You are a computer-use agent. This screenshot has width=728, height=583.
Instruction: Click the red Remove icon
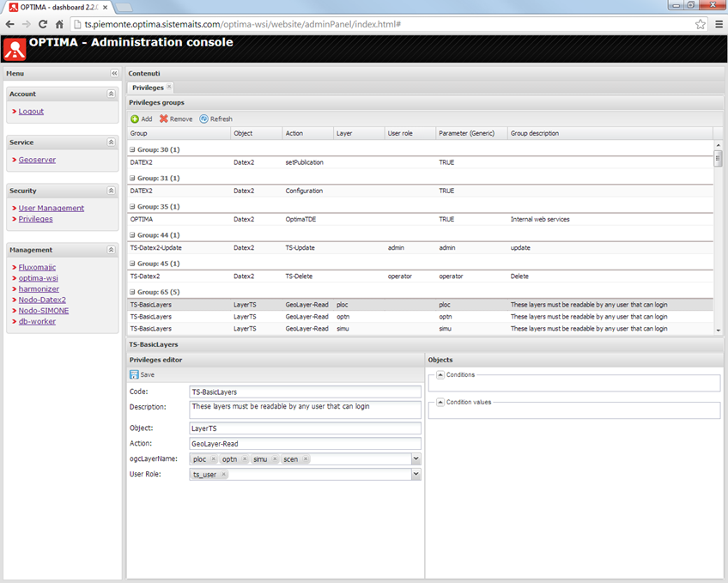coord(164,119)
